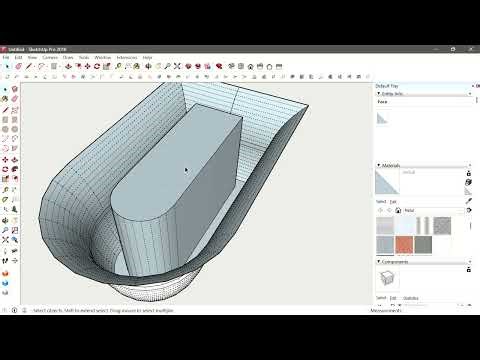
Task: Collapse the Components panel
Action: pyautogui.click(x=379, y=262)
